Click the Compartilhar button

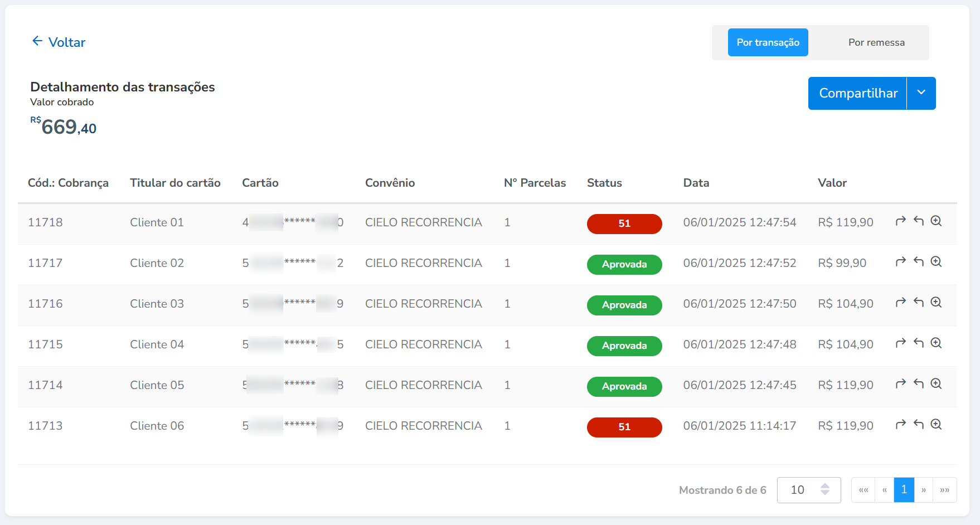[x=857, y=93]
